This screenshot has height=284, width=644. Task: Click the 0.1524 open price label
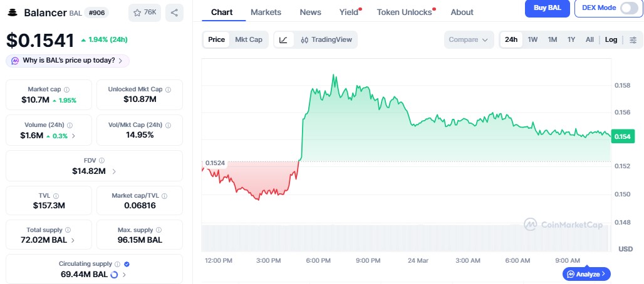[216, 163]
